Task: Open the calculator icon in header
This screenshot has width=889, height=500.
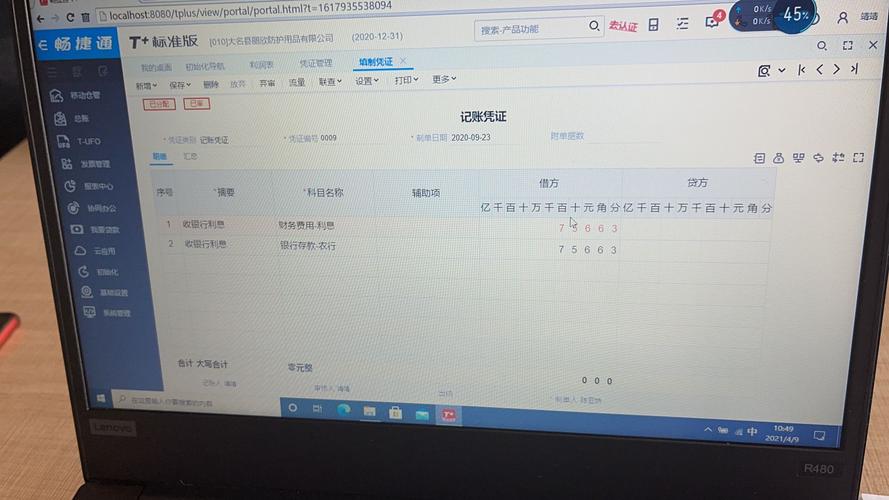Action: (654, 24)
